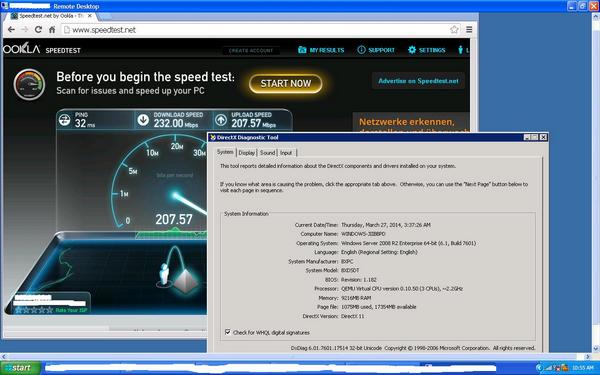
Task: Minimize the Remote Desktop window
Action: tap(572, 6)
